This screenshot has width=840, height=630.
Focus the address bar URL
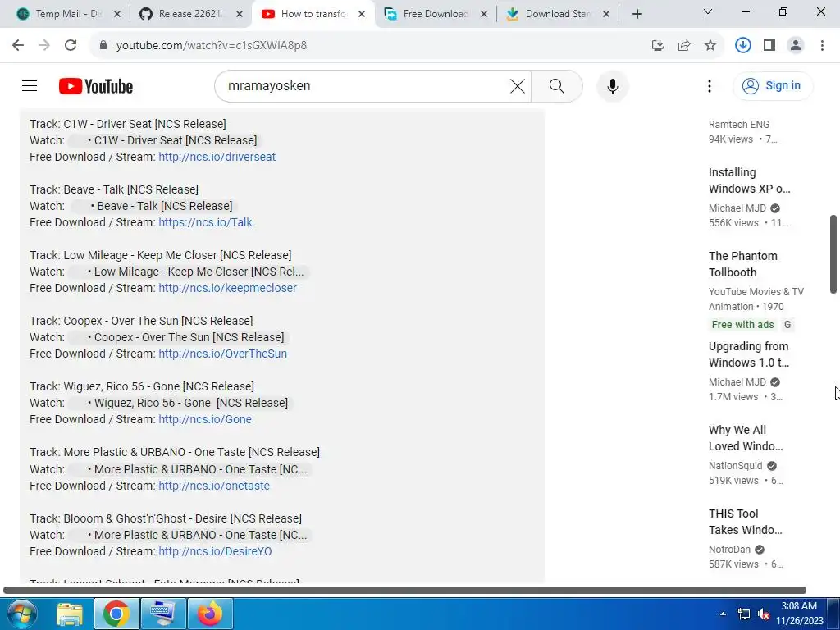212,46
